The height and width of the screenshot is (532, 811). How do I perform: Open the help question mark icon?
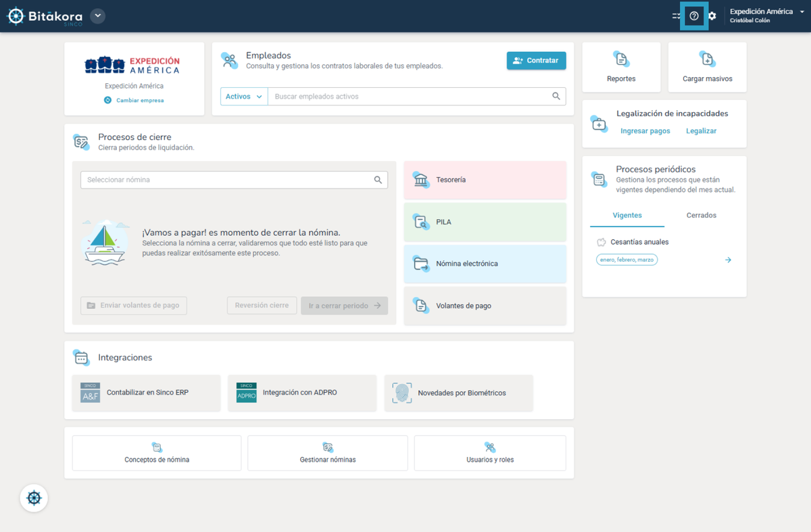[694, 16]
